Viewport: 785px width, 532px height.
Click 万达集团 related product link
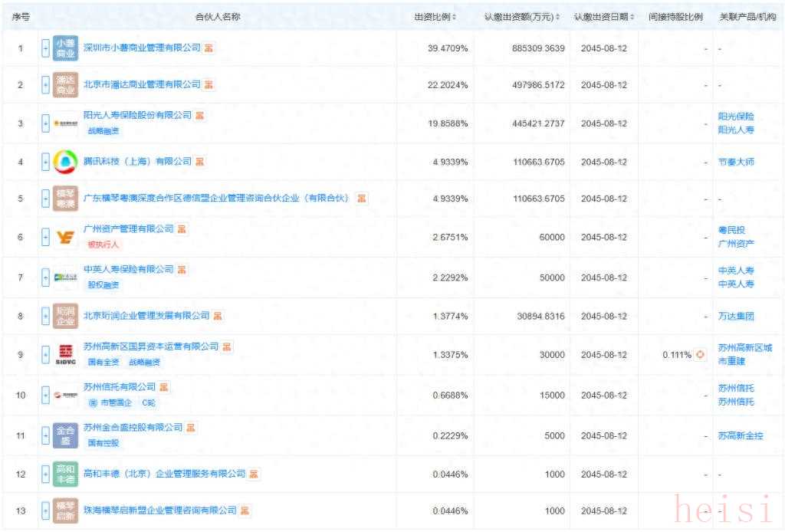click(x=735, y=316)
